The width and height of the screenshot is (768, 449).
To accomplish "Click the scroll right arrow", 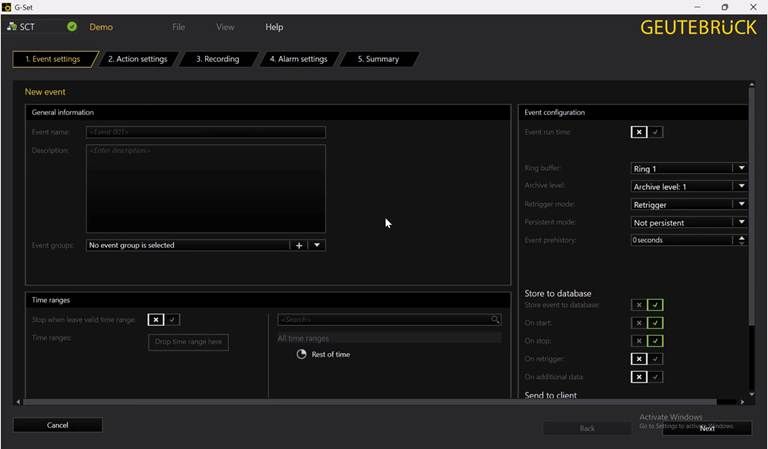I will click(742, 402).
